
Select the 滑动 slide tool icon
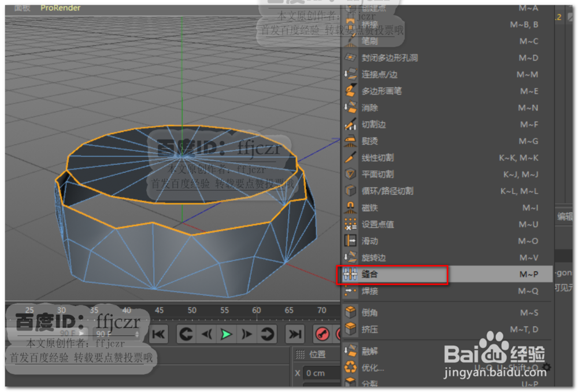(x=350, y=241)
